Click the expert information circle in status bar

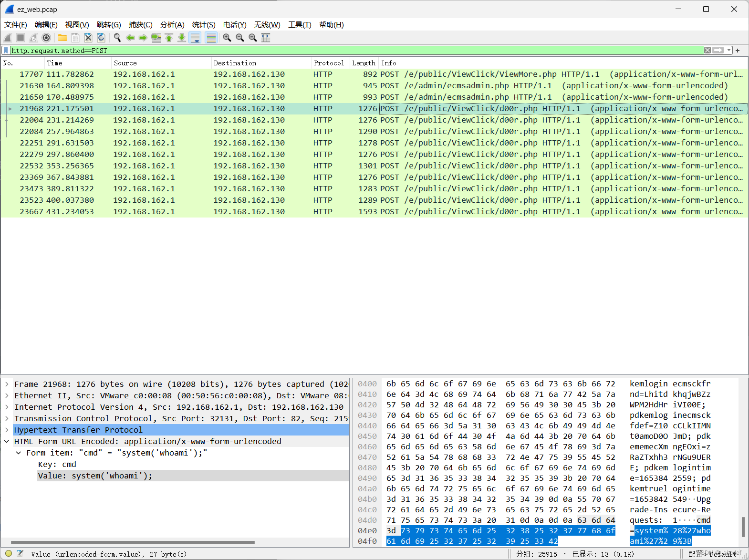[9, 553]
